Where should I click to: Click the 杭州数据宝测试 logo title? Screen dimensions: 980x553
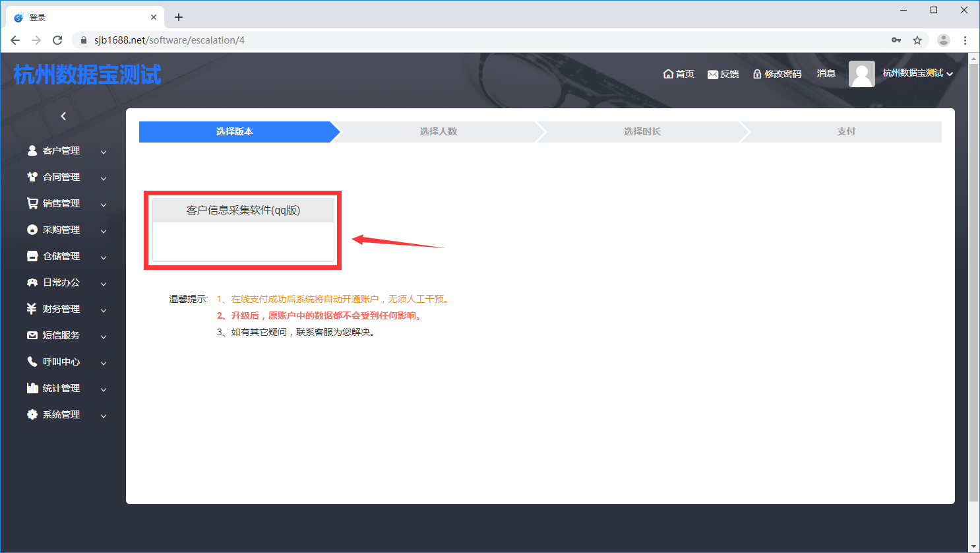[88, 75]
